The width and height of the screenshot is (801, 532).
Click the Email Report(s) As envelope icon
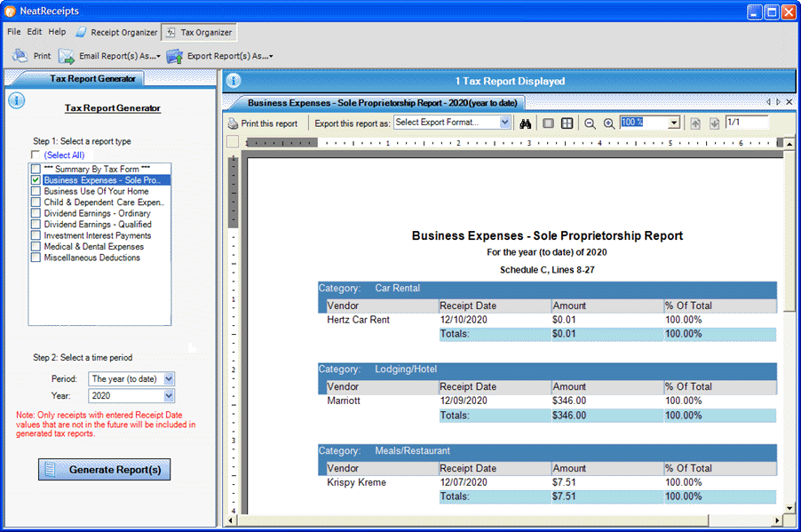tap(67, 56)
